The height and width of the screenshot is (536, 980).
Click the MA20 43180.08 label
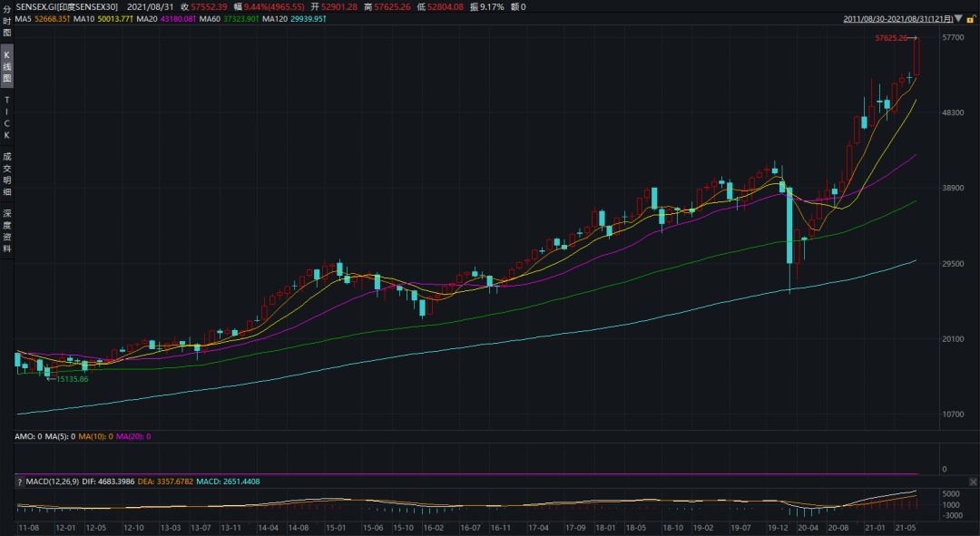point(166,19)
